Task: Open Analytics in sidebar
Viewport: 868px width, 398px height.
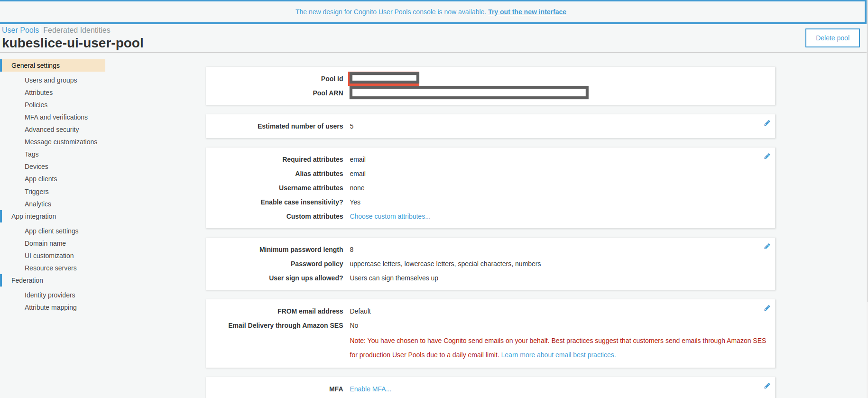Action: tap(38, 204)
